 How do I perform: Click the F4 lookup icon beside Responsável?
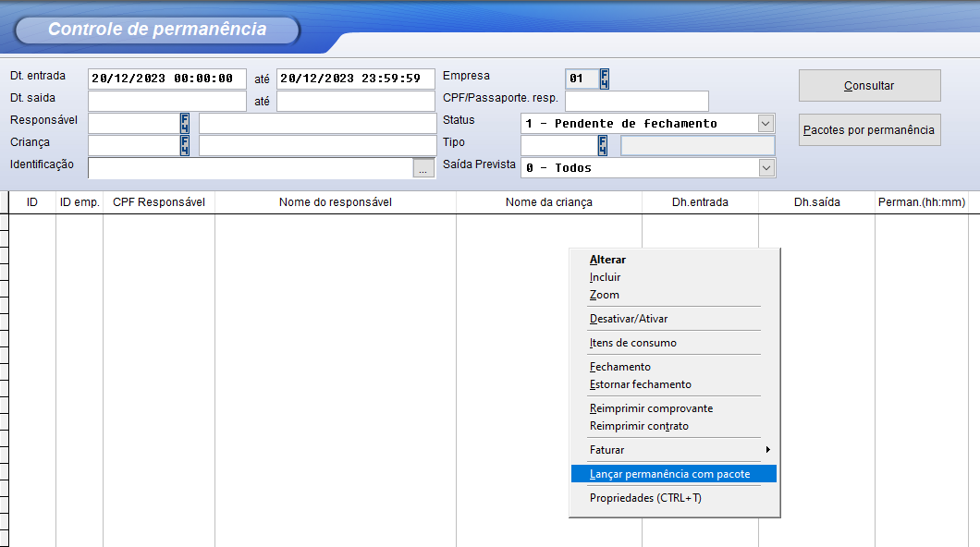coord(185,123)
